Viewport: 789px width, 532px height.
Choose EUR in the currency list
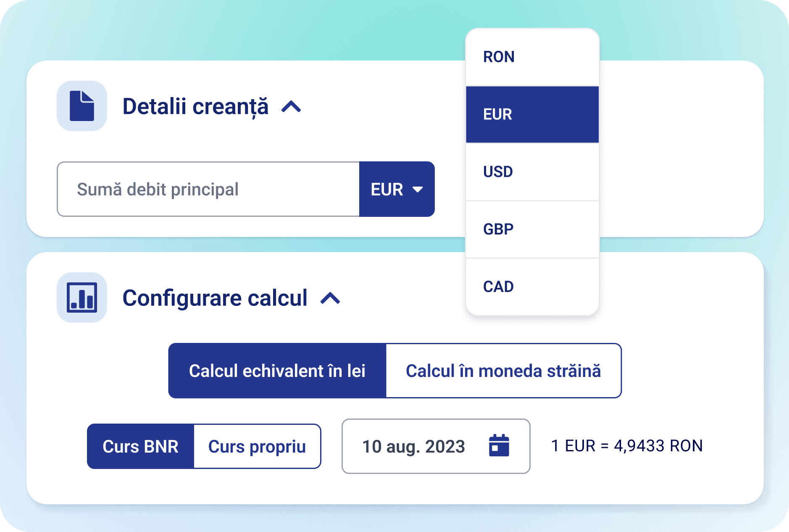coord(532,114)
